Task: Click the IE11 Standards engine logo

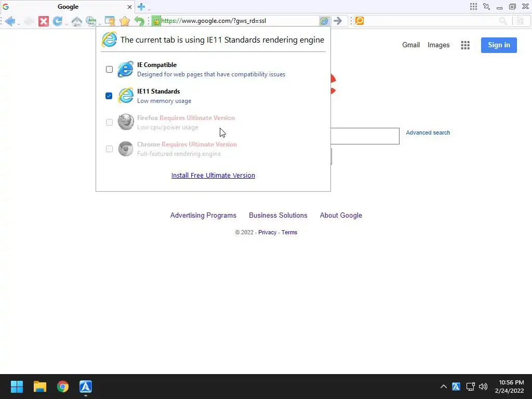Action: 126,96
